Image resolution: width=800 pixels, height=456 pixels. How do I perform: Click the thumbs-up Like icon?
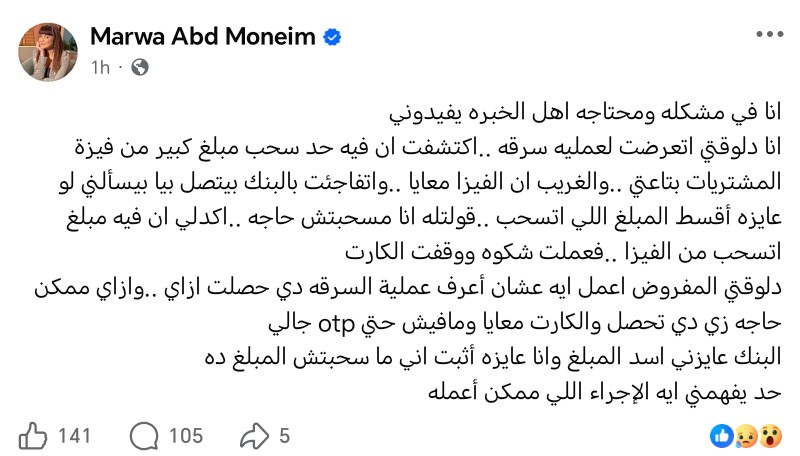point(34,436)
